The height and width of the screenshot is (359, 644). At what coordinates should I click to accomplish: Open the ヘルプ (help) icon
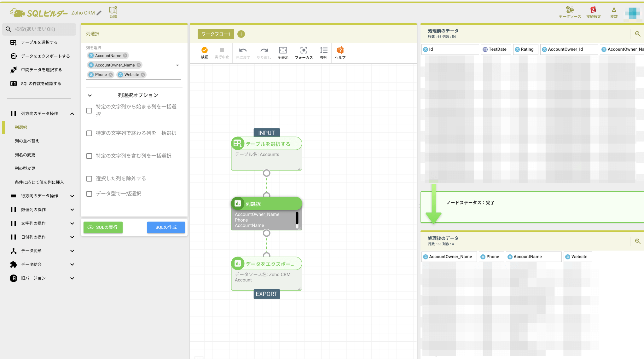(340, 50)
